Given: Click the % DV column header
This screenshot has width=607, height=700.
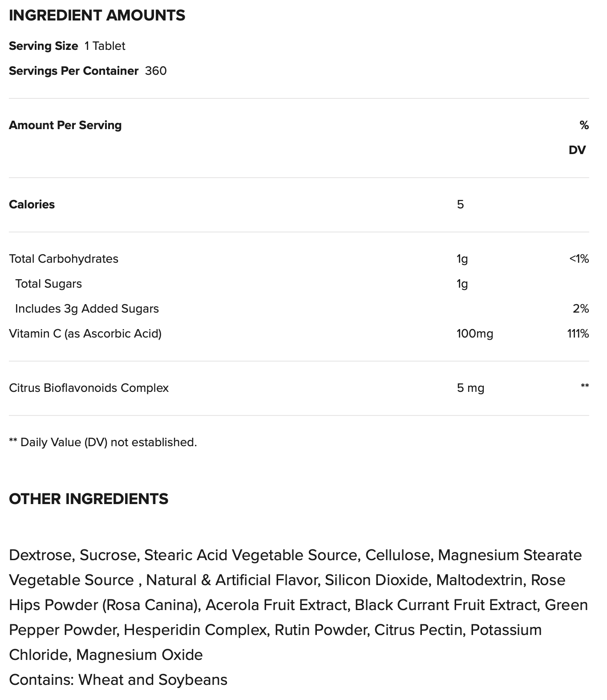Looking at the screenshot, I should coord(578,138).
